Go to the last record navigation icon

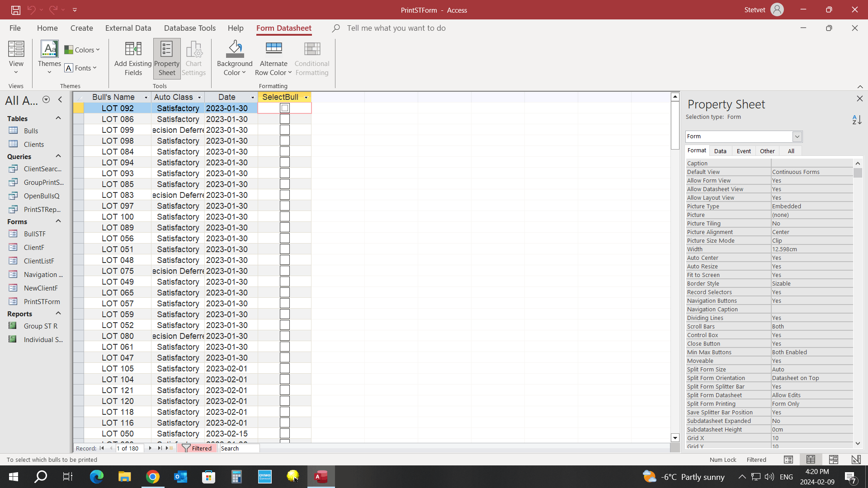pos(160,448)
